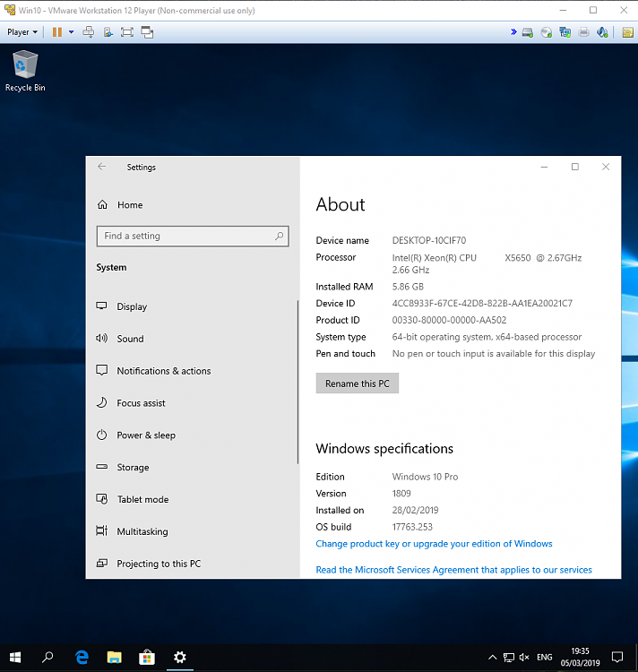Screen dimensions: 638x672
Task: Send Ctrl+Alt+Del to the VM
Action: tap(89, 32)
